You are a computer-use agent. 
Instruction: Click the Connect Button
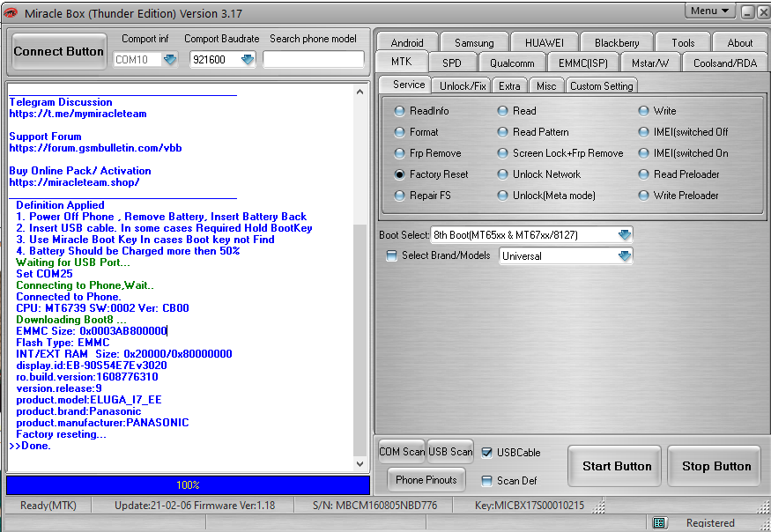[58, 52]
